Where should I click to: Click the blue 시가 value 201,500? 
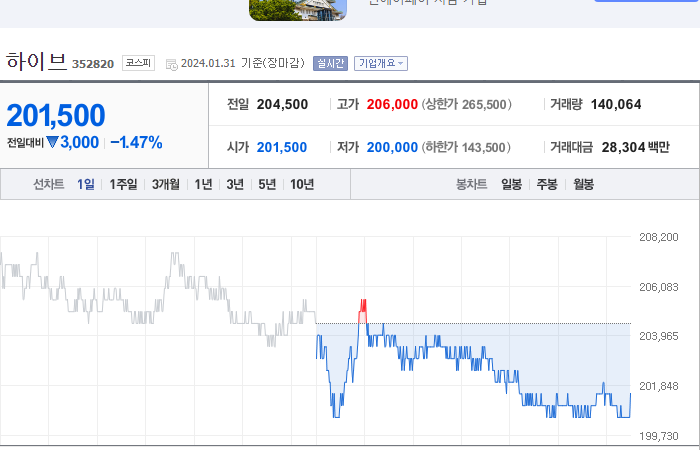(x=282, y=147)
